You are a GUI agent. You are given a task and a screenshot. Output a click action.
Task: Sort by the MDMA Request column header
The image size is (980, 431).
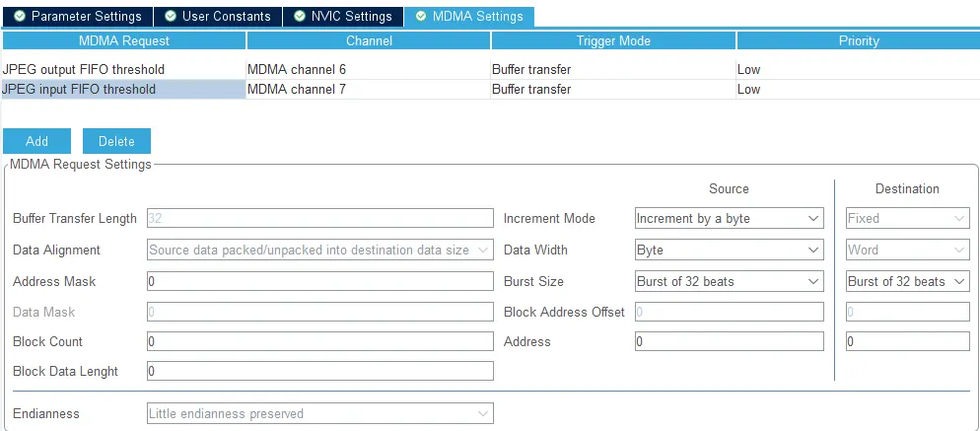[x=124, y=40]
